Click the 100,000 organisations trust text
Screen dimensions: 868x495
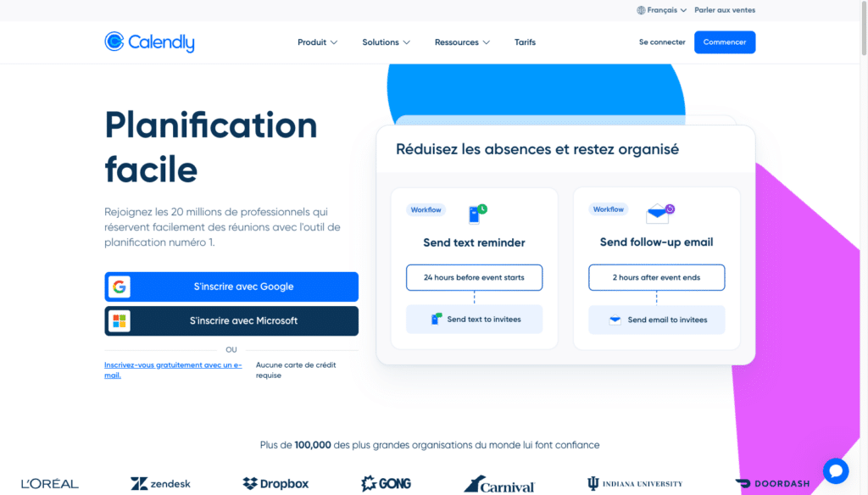point(430,445)
